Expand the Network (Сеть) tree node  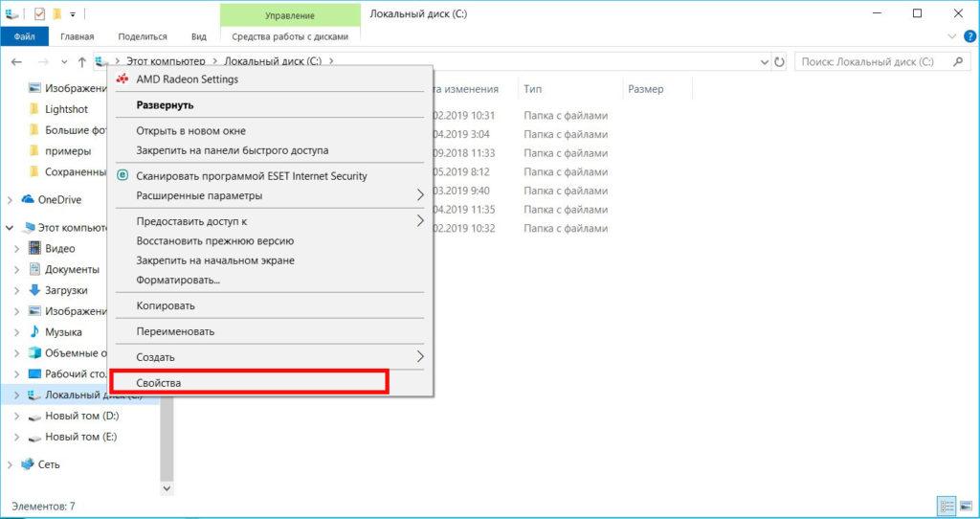pyautogui.click(x=10, y=464)
